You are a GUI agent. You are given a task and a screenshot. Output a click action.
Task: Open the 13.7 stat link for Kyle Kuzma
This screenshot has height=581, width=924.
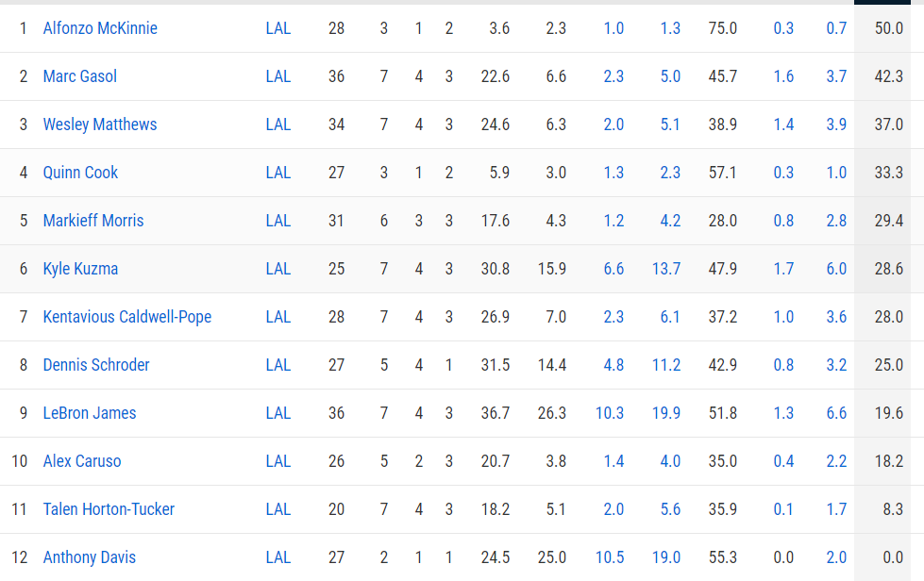tap(665, 269)
